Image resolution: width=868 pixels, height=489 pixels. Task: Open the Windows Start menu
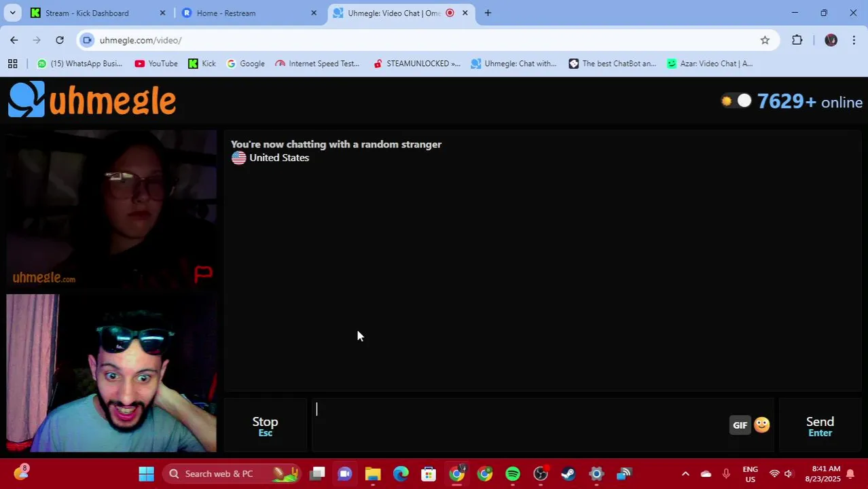tap(146, 473)
